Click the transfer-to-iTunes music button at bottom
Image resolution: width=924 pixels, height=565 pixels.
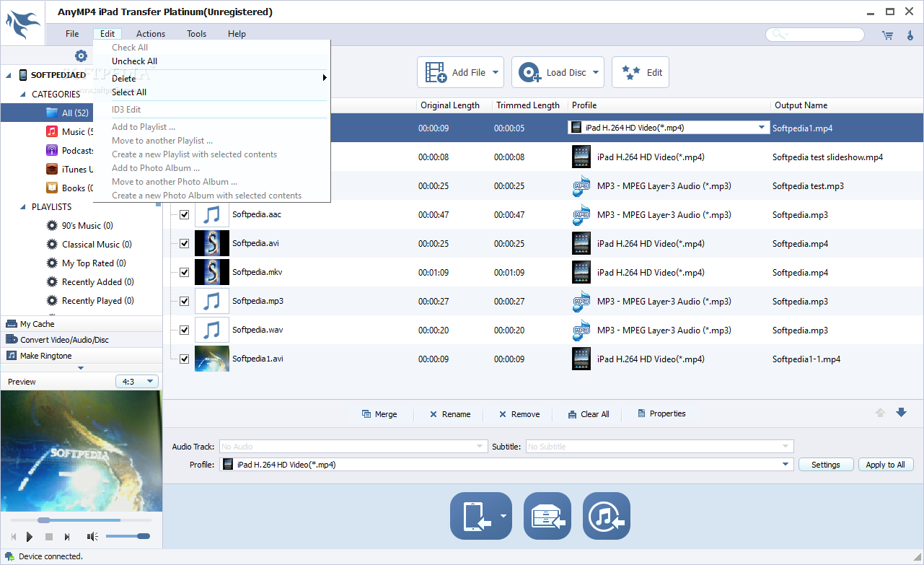coord(607,516)
